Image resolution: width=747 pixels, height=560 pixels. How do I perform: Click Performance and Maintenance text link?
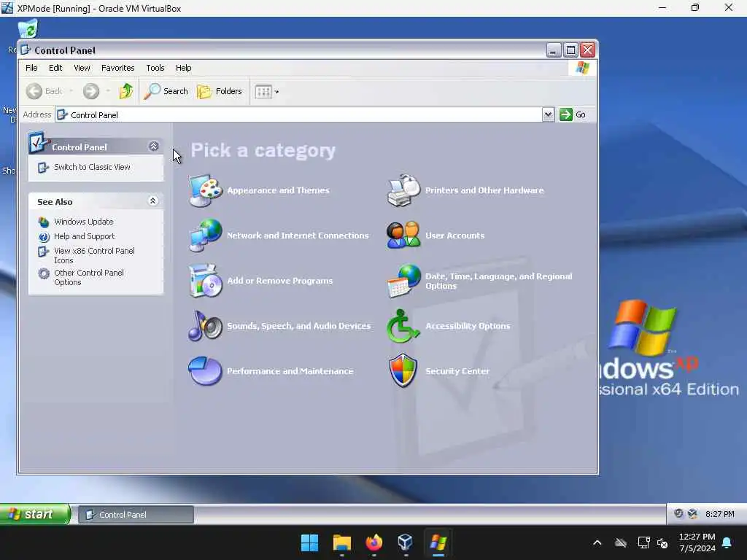[290, 371]
